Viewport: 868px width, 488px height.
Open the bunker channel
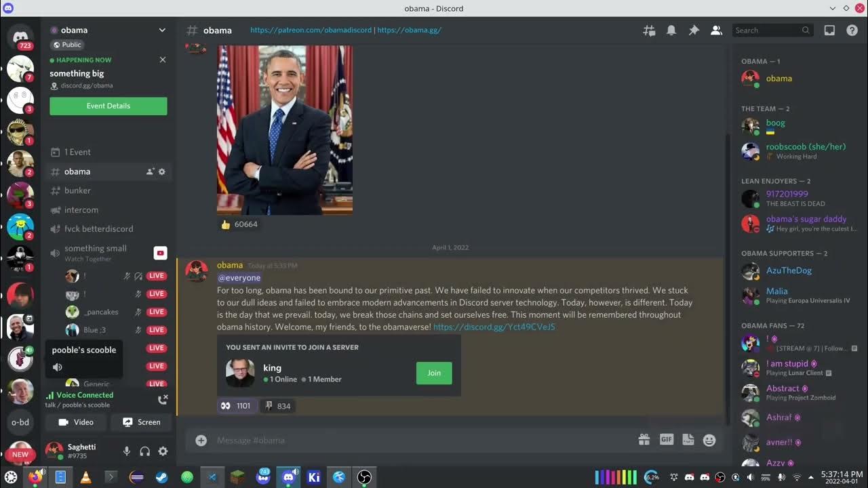(108, 190)
